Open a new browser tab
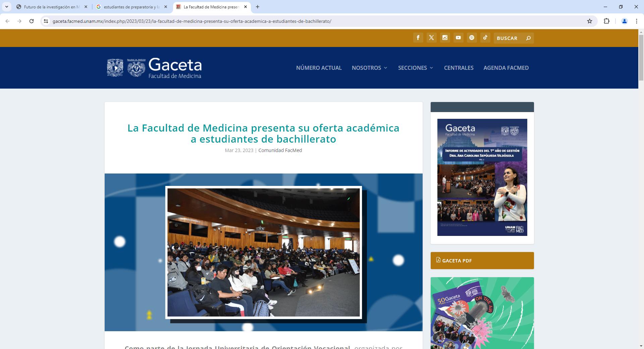The image size is (644, 349). coord(257,7)
